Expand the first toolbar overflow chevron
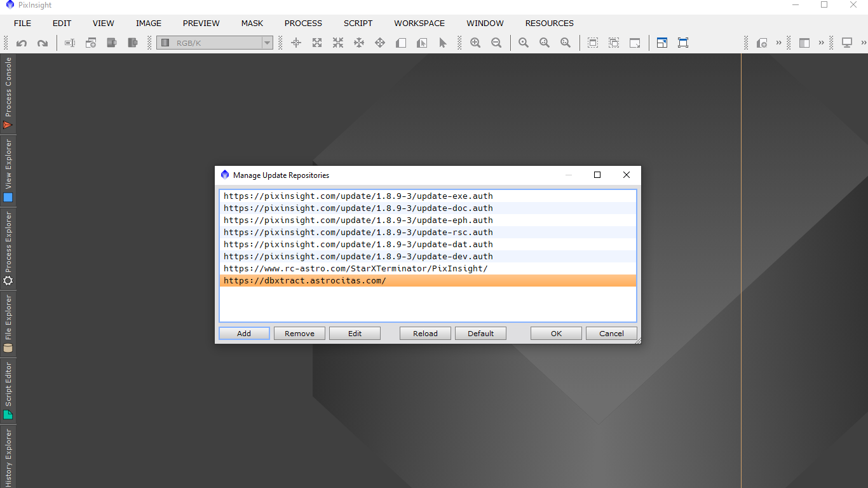Viewport: 868px width, 488px height. (x=778, y=43)
